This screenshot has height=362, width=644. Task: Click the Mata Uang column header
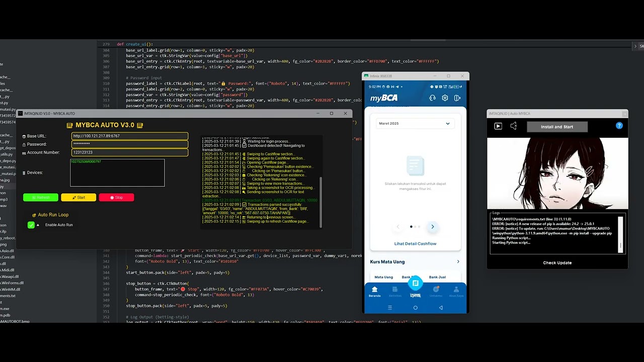[x=384, y=277]
